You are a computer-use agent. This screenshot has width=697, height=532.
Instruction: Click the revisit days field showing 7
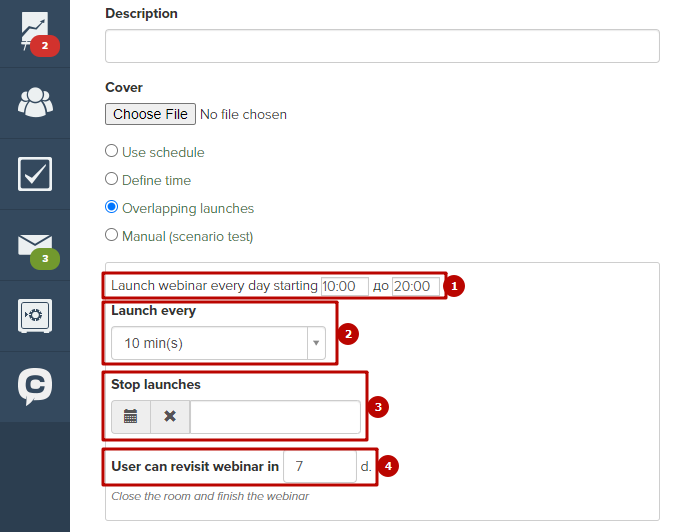pyautogui.click(x=320, y=466)
